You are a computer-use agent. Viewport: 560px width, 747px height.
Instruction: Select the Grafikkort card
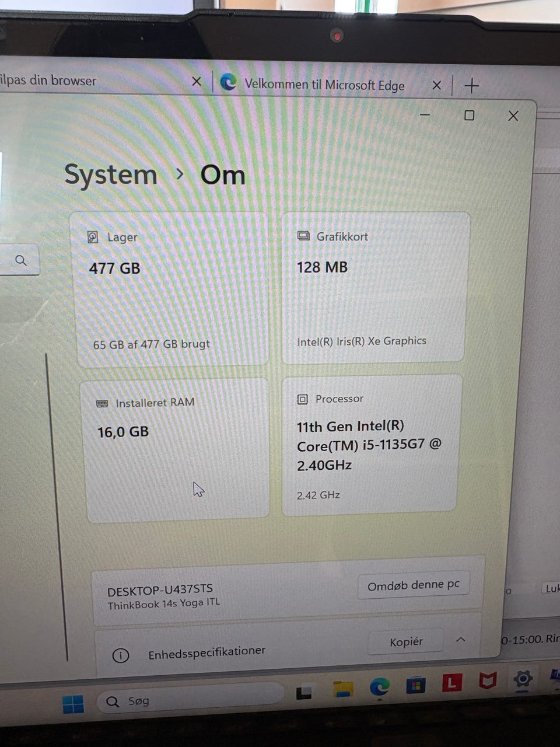[374, 288]
